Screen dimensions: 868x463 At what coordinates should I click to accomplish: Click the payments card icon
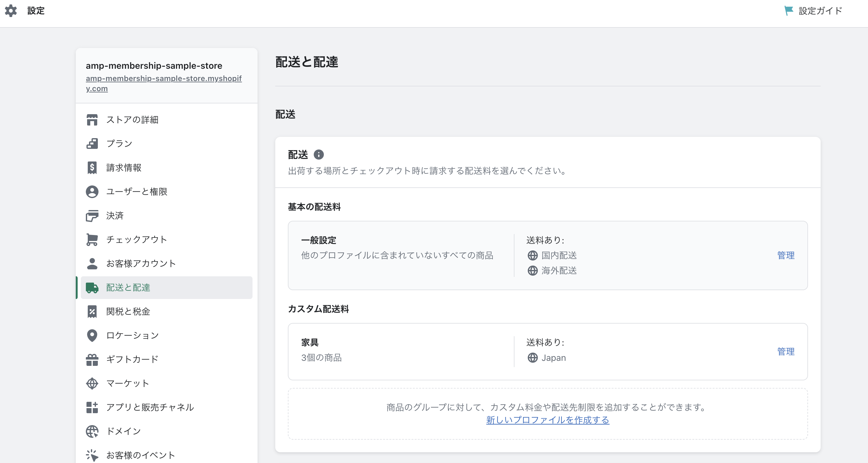click(92, 215)
